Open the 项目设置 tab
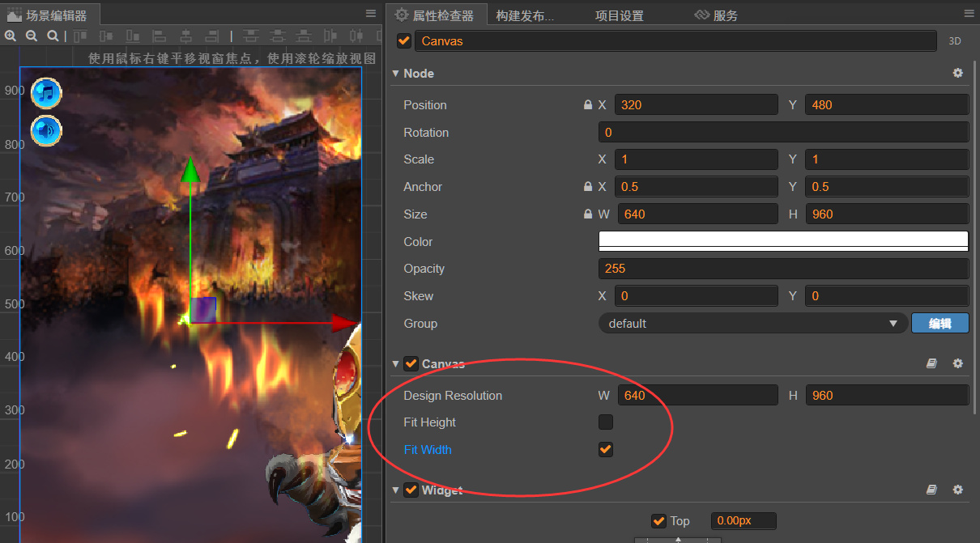The image size is (980, 543). [x=620, y=15]
